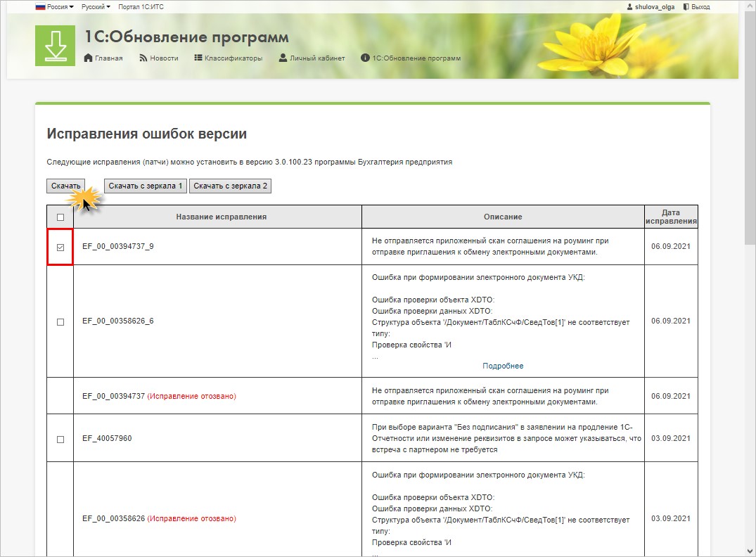Click the scrollbar down arrow
756x557 pixels.
(749, 551)
